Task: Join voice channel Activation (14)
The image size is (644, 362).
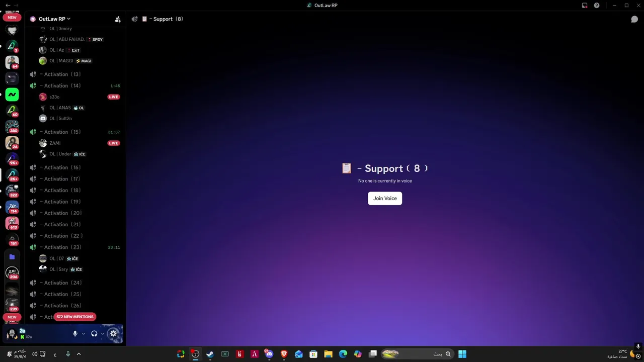Action: click(75, 86)
